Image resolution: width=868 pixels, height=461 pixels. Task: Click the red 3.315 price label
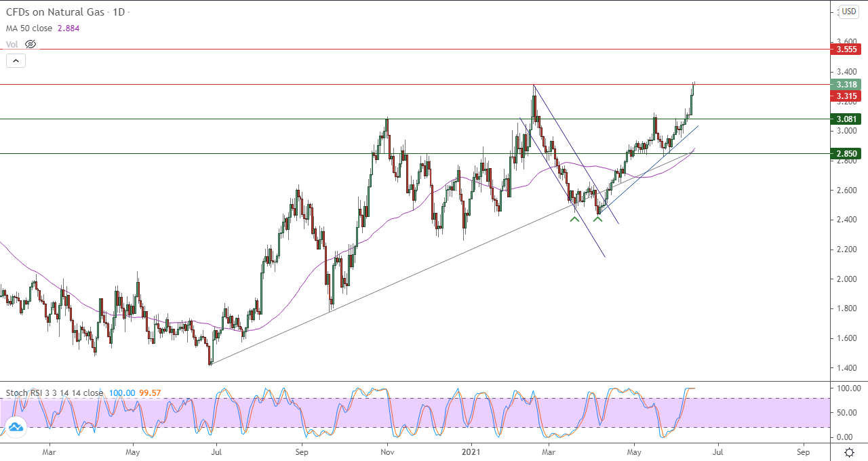click(846, 96)
